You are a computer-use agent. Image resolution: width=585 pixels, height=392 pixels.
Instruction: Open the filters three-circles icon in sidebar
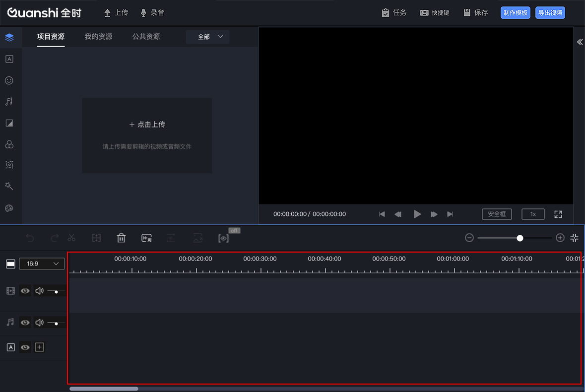point(9,144)
